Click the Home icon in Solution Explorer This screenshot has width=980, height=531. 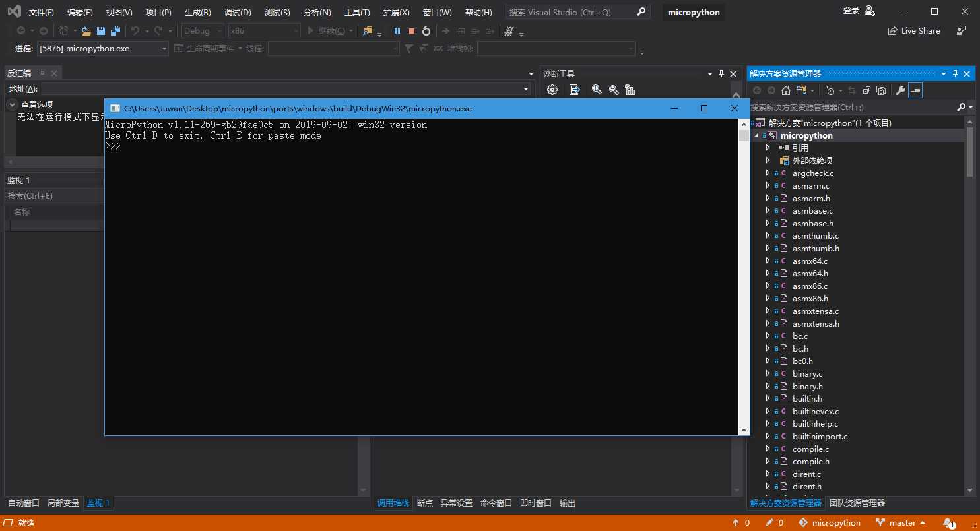pyautogui.click(x=785, y=90)
